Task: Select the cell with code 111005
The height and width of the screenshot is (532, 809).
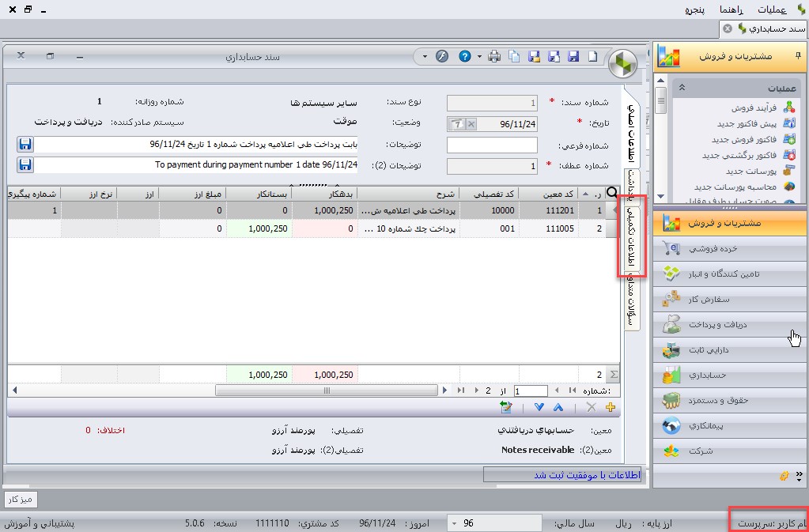Action: [x=549, y=228]
